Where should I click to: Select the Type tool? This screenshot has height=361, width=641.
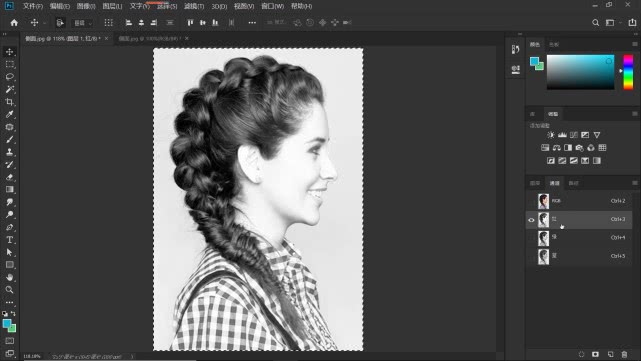pos(9,240)
